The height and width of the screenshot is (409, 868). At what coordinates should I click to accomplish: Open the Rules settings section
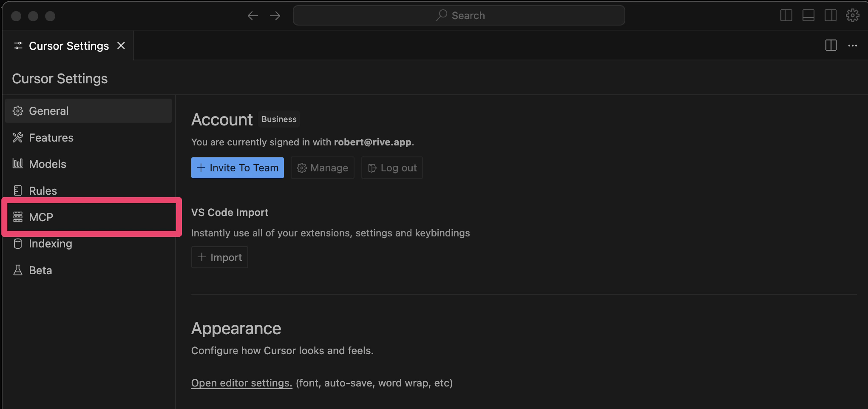pos(88,190)
